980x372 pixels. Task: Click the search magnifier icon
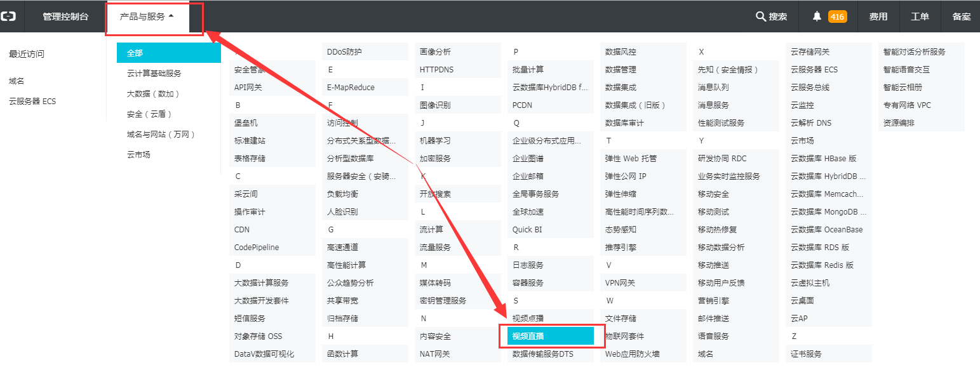click(x=760, y=17)
